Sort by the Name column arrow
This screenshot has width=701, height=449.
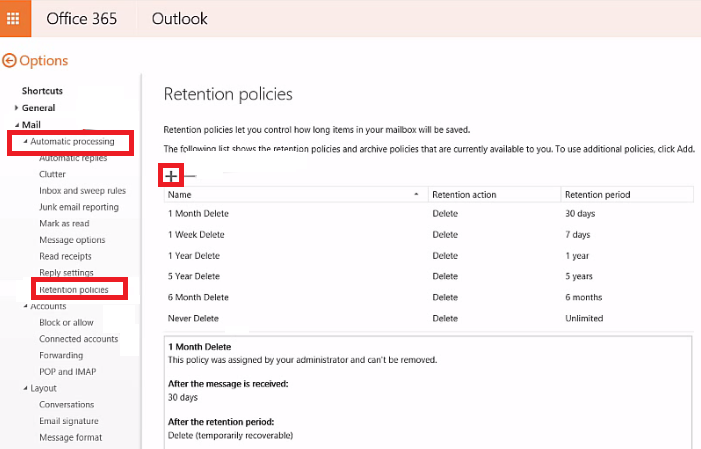416,195
